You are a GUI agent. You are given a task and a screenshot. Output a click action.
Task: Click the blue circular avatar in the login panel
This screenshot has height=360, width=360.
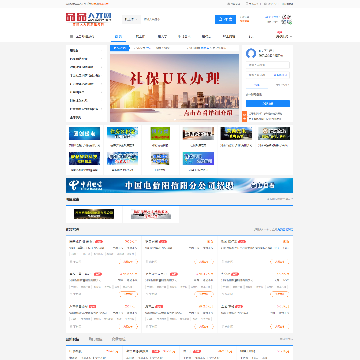251,53
